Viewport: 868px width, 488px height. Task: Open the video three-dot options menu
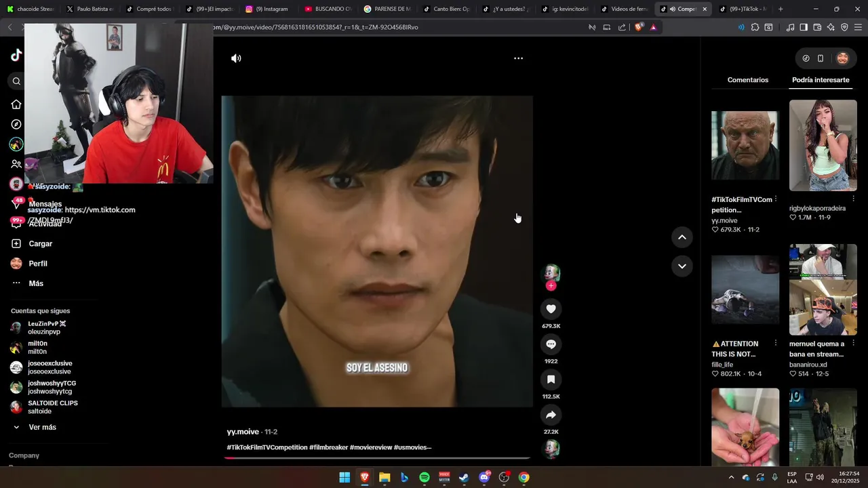518,58
